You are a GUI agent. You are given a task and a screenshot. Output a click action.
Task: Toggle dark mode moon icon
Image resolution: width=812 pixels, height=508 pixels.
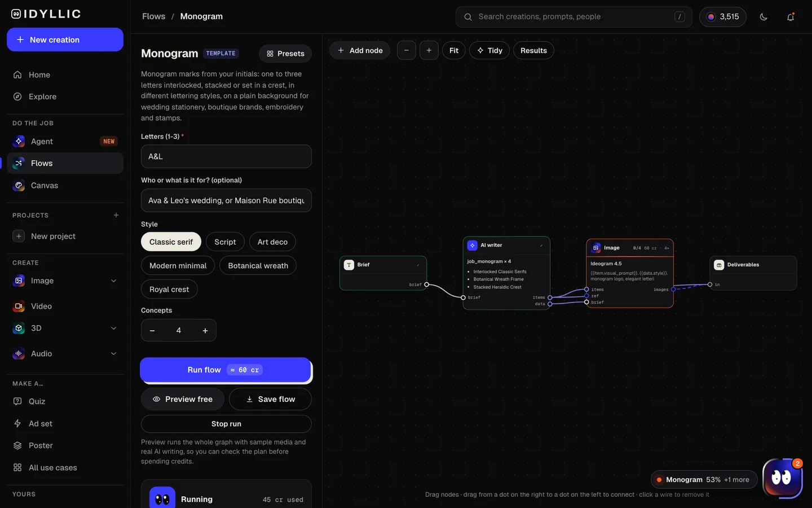point(764,17)
